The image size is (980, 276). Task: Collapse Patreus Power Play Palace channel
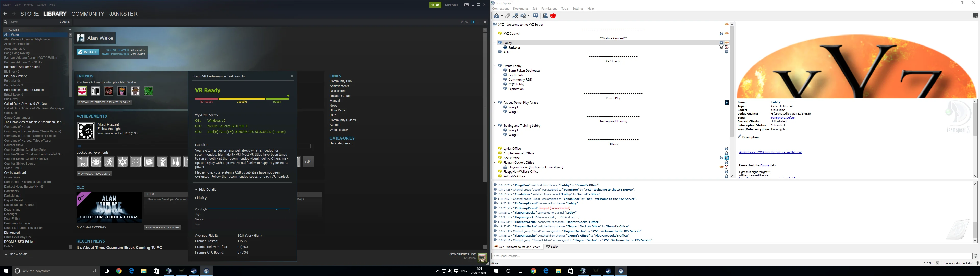[495, 102]
